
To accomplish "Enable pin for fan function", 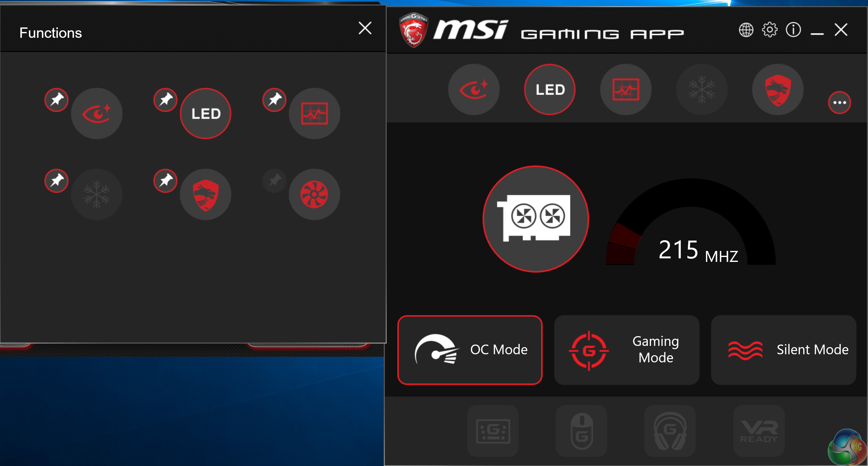I will coord(275,181).
